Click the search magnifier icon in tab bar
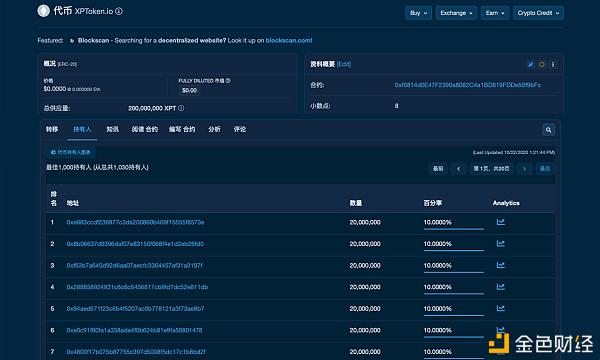The height and width of the screenshot is (360, 600). coord(548,130)
